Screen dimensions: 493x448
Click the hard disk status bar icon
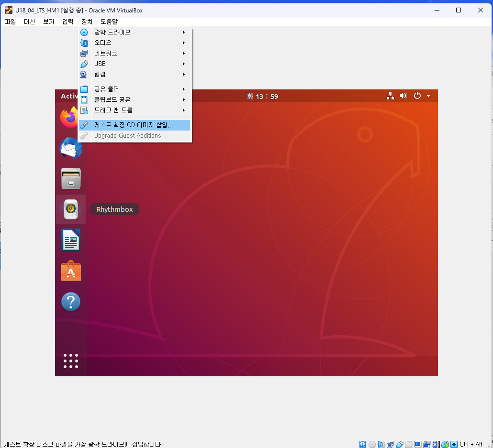[362, 444]
